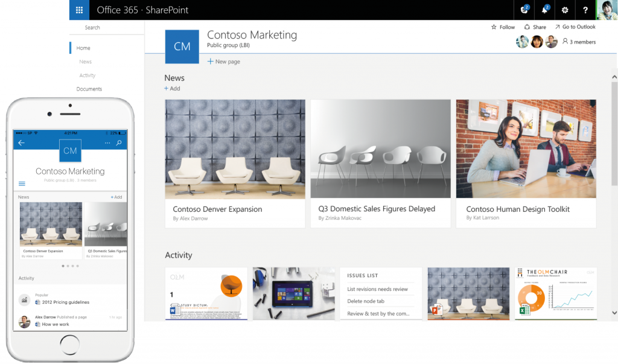Tap + Add in phone News section

point(116,197)
